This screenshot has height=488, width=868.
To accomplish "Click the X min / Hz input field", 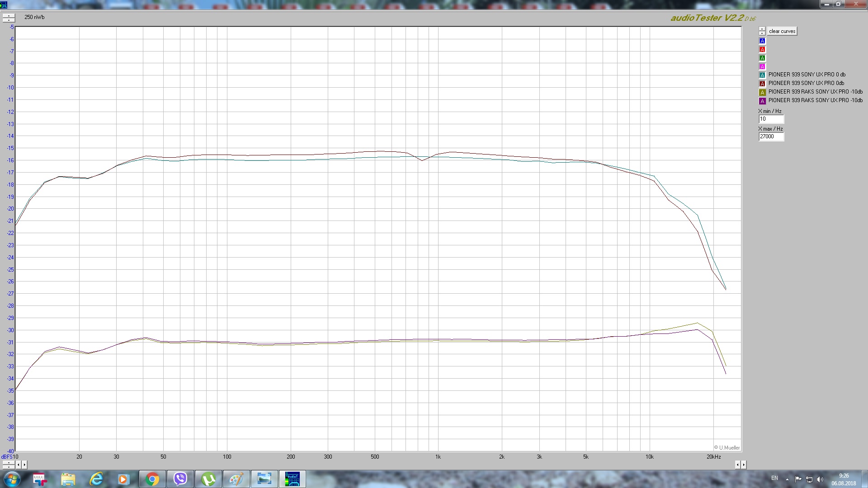I will point(771,119).
